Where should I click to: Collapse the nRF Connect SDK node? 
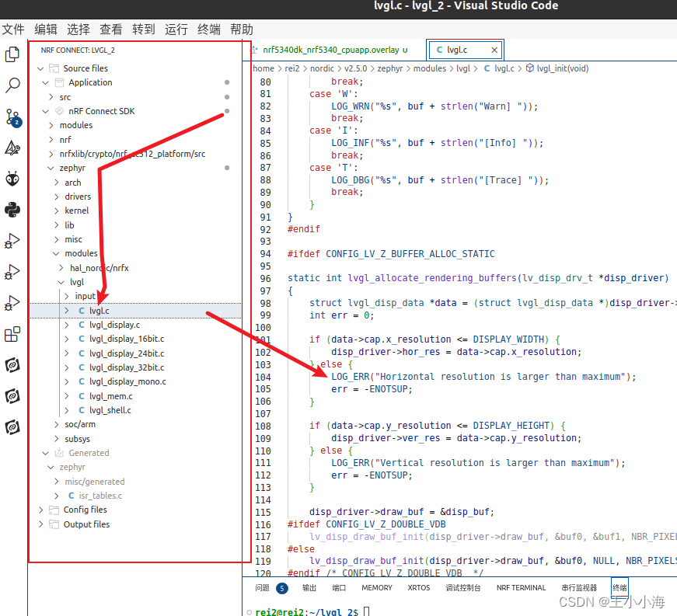[x=45, y=111]
